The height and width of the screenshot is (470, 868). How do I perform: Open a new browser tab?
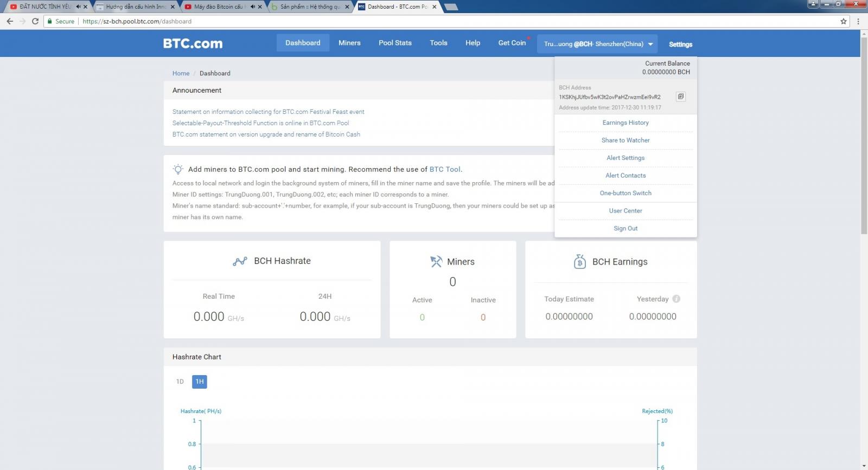click(x=451, y=7)
